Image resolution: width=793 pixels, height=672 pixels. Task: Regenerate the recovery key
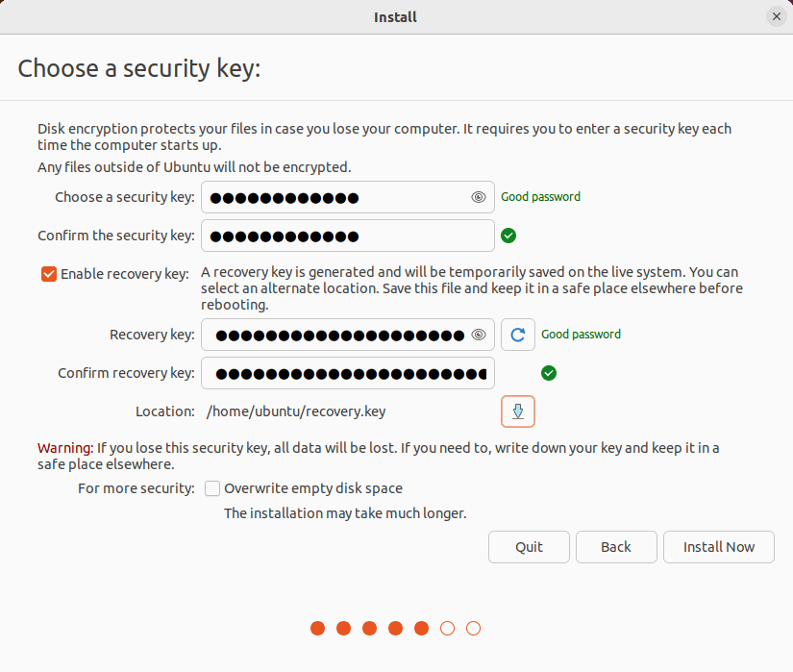(x=517, y=335)
